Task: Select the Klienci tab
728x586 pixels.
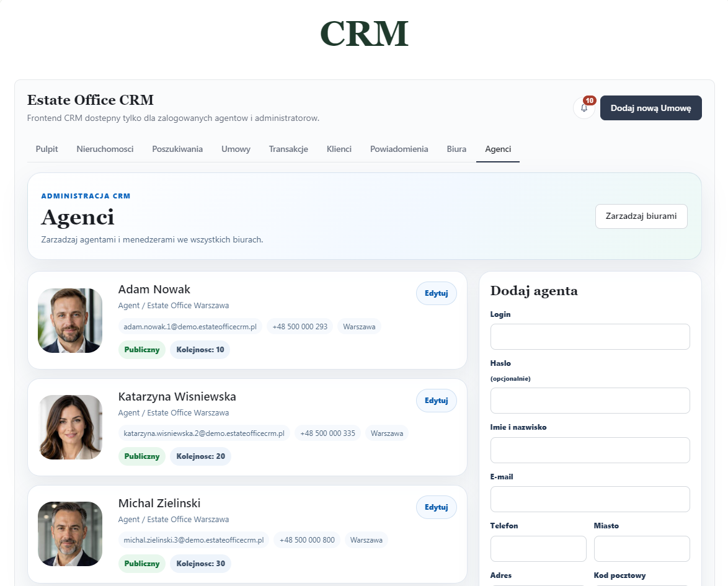Action: coord(339,149)
